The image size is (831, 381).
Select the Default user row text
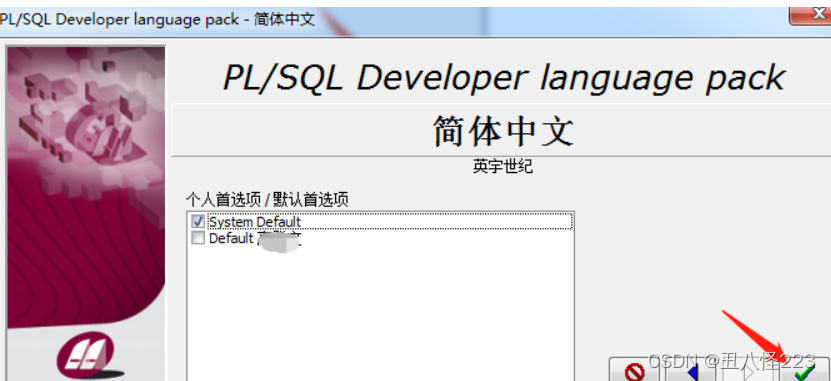point(255,239)
